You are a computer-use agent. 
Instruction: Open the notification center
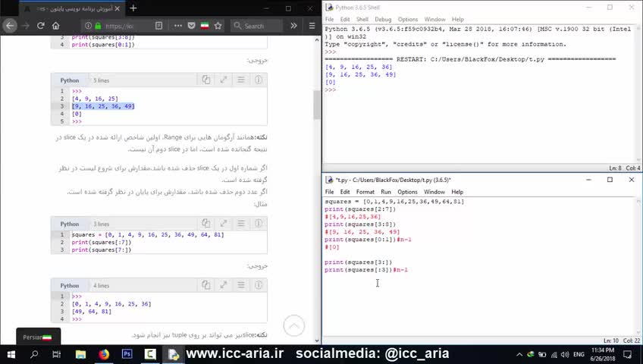(628, 355)
